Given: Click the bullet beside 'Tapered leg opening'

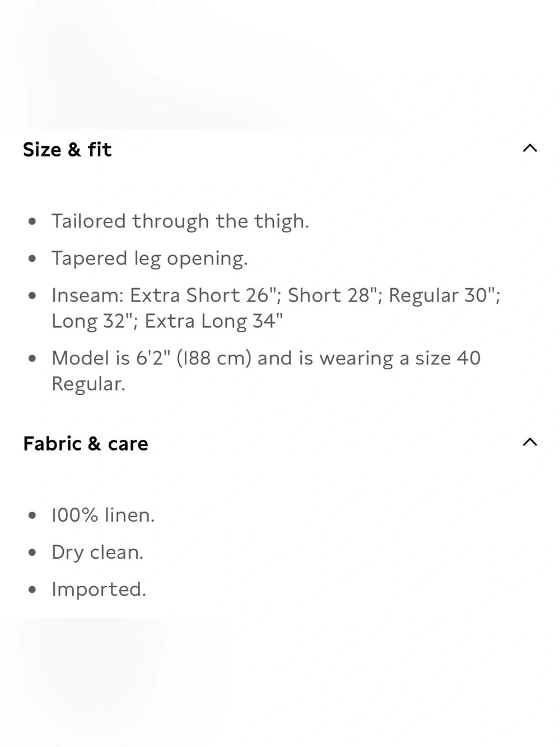Looking at the screenshot, I should point(32,258).
